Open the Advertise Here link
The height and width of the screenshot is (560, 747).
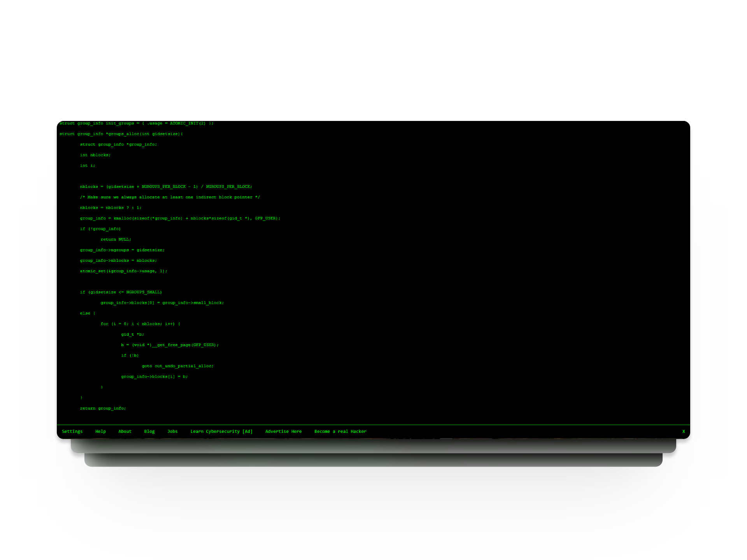click(x=283, y=431)
